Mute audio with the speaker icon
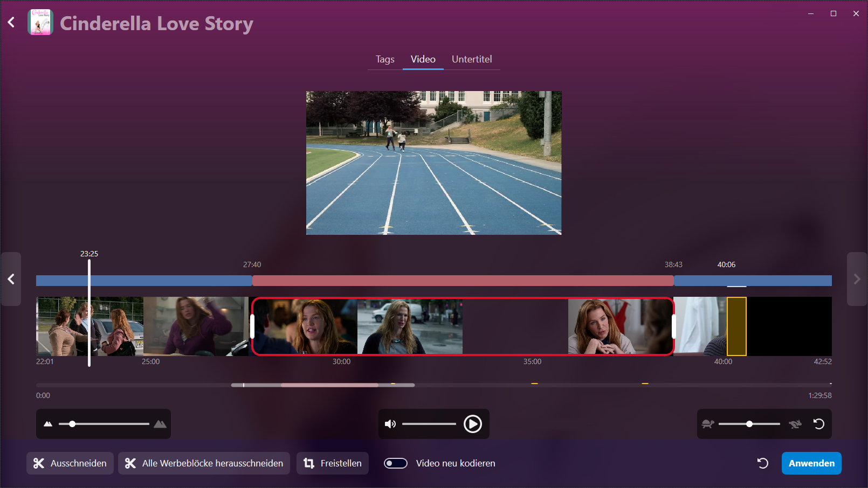 tap(390, 424)
